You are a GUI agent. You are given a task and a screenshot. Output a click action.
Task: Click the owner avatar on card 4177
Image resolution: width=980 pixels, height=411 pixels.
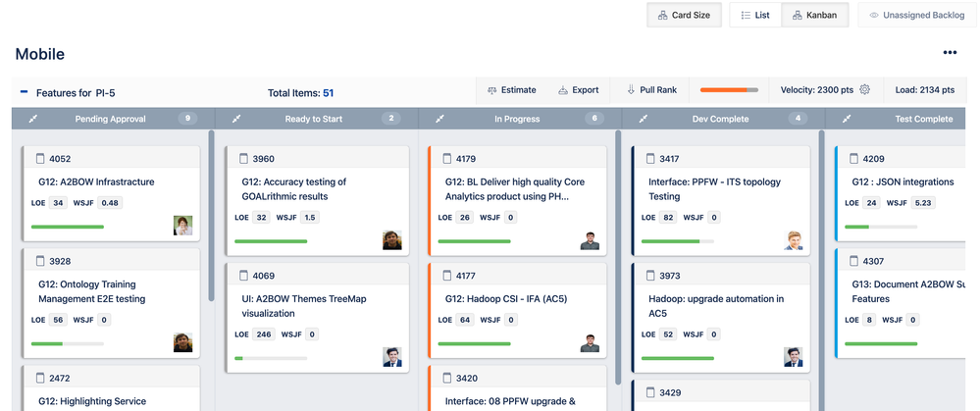[x=590, y=342]
